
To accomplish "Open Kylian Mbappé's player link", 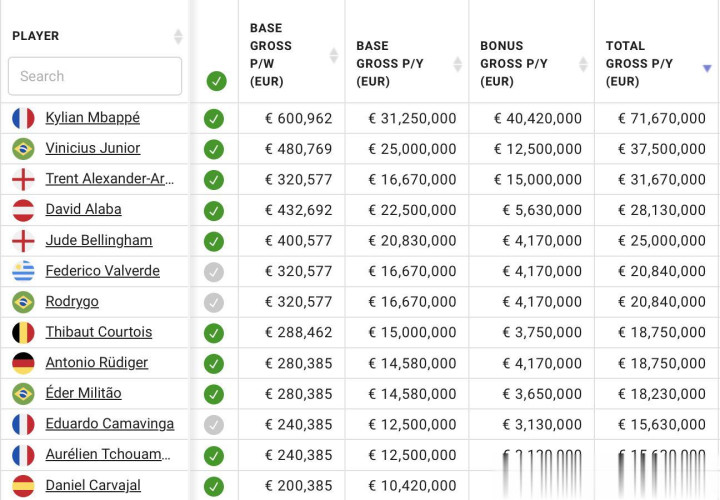I will point(92,118).
